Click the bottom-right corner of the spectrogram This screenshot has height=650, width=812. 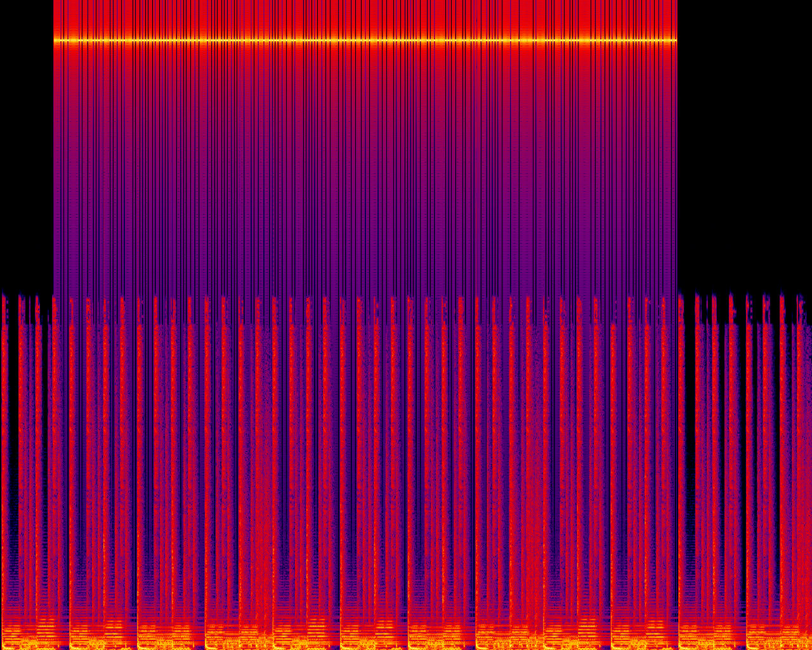(x=809, y=647)
